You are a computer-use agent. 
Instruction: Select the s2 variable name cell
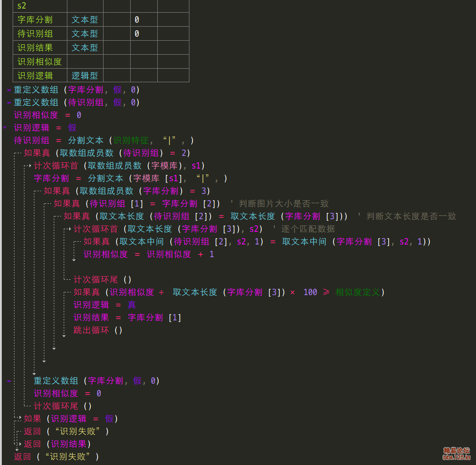[x=40, y=6]
